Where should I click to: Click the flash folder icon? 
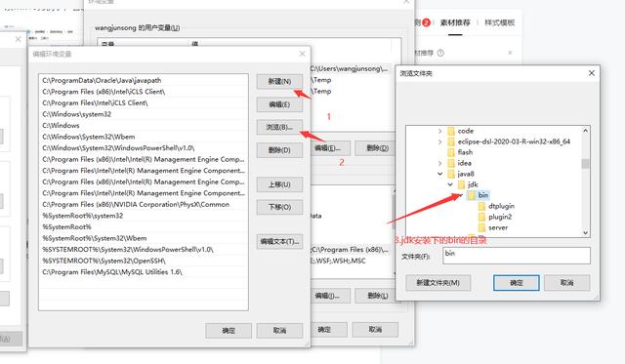click(x=451, y=152)
